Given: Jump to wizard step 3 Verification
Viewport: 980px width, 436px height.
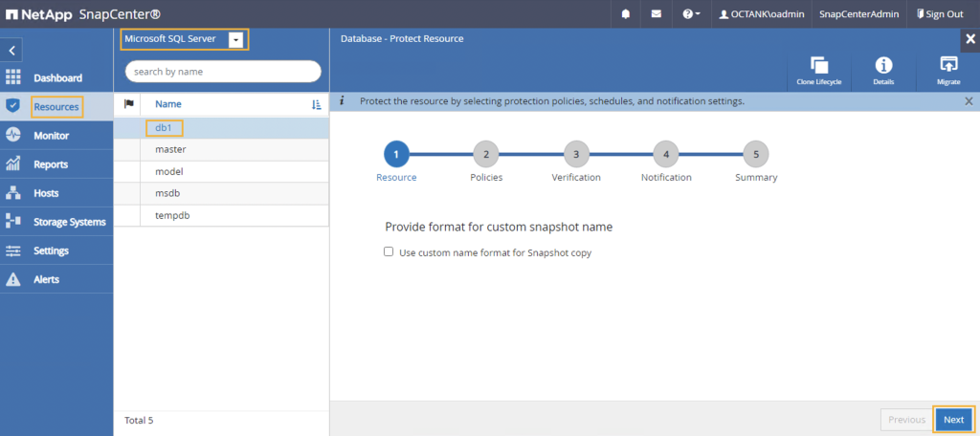Looking at the screenshot, I should pyautogui.click(x=576, y=154).
